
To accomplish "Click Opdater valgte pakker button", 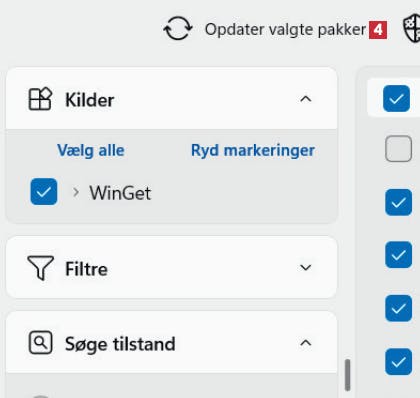I will 275,29.
